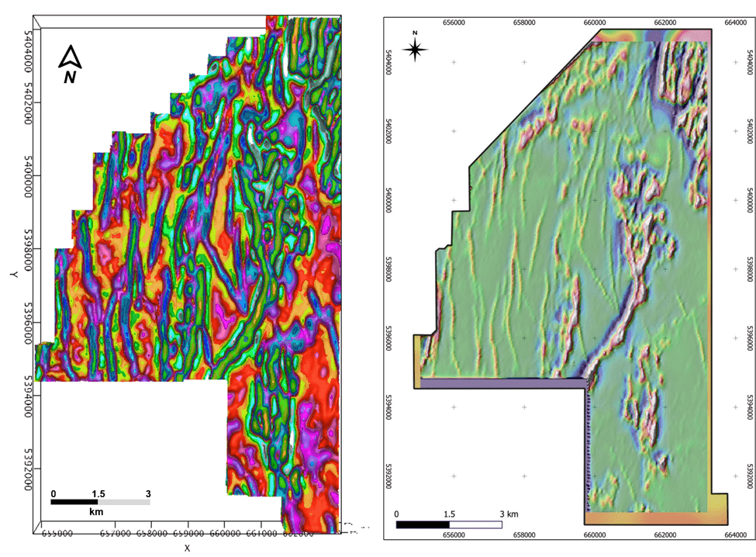The width and height of the screenshot is (756, 557).
Task: Select the 655000 X-axis label on the left map
Action: 57,534
